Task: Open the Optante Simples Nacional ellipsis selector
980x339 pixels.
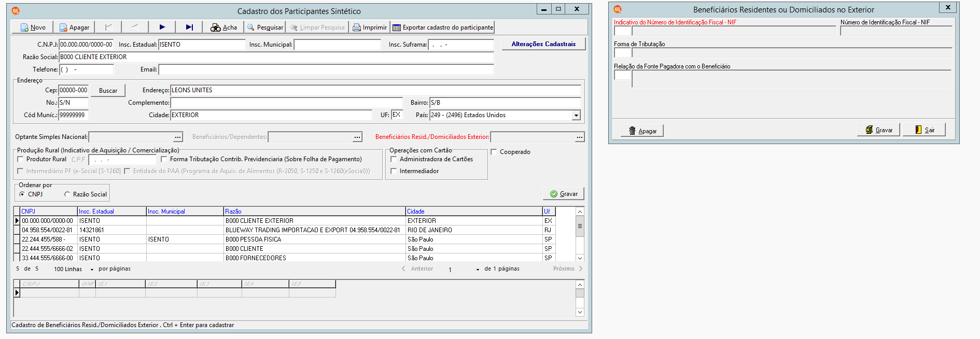Action: tap(178, 137)
